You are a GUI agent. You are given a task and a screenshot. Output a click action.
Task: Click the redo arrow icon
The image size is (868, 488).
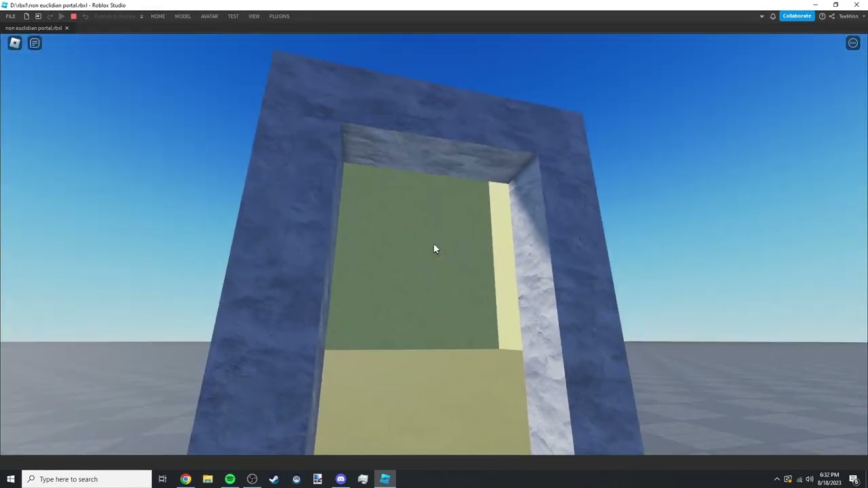(x=50, y=16)
